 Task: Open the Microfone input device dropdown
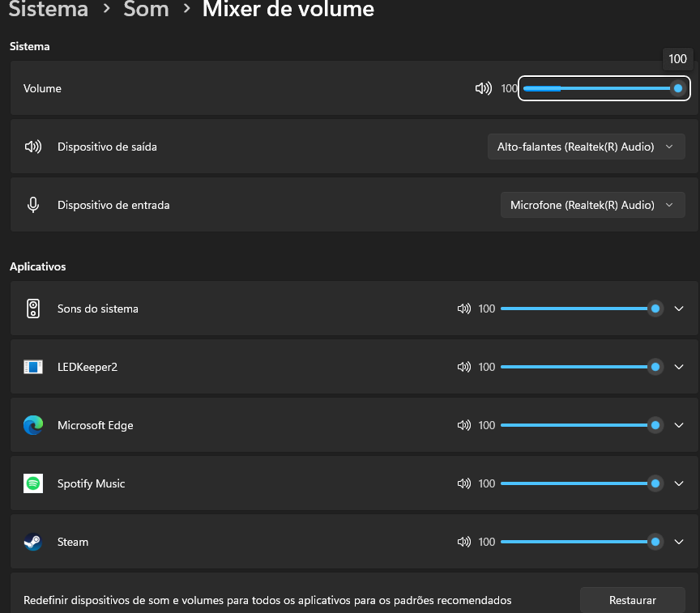(593, 205)
